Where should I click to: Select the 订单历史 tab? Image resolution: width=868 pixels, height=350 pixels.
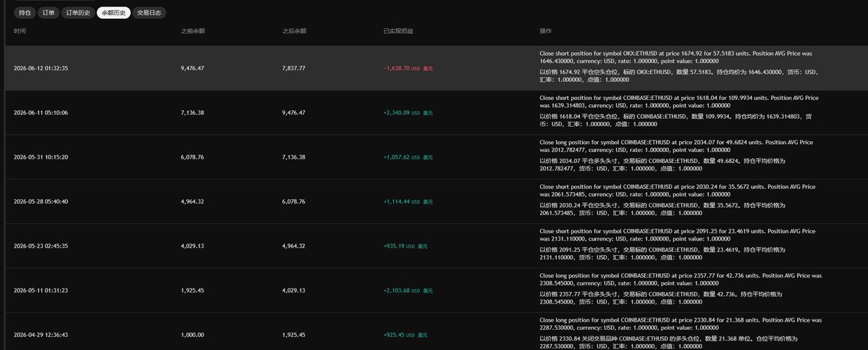(78, 13)
